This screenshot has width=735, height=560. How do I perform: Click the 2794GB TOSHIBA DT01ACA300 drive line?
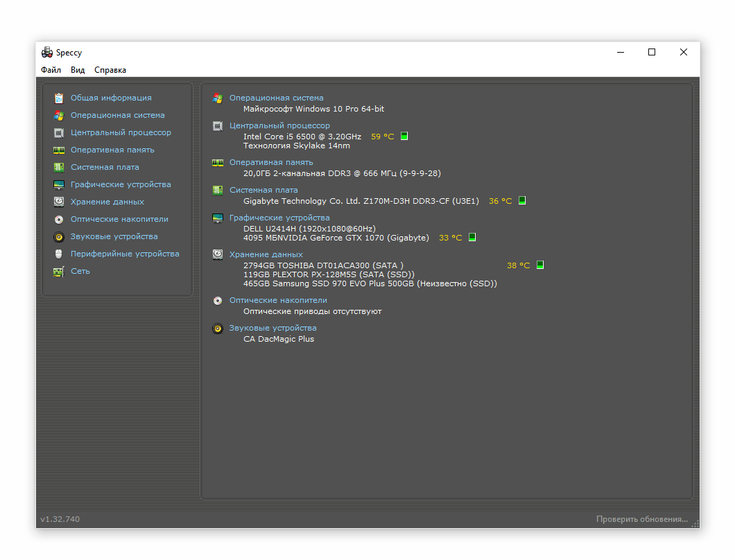[323, 265]
